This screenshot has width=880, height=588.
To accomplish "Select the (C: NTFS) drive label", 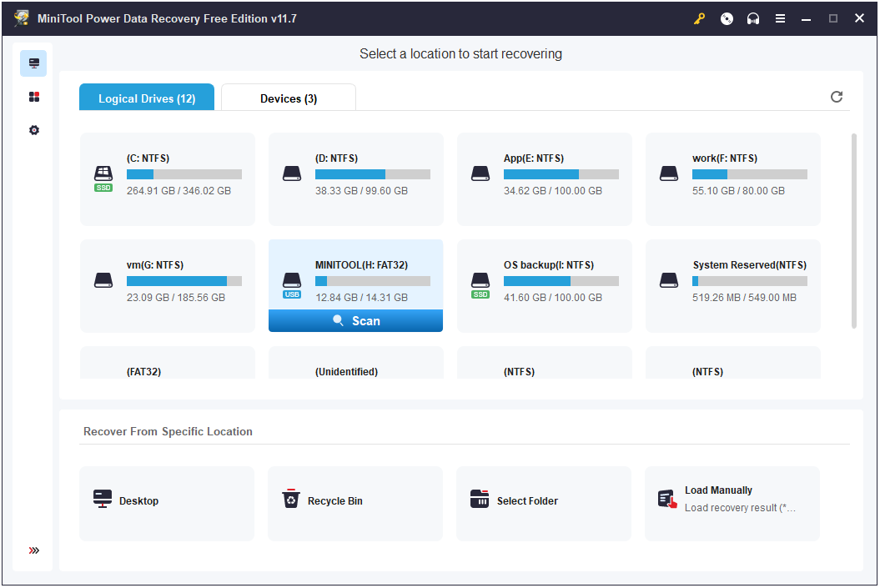I will pyautogui.click(x=148, y=158).
